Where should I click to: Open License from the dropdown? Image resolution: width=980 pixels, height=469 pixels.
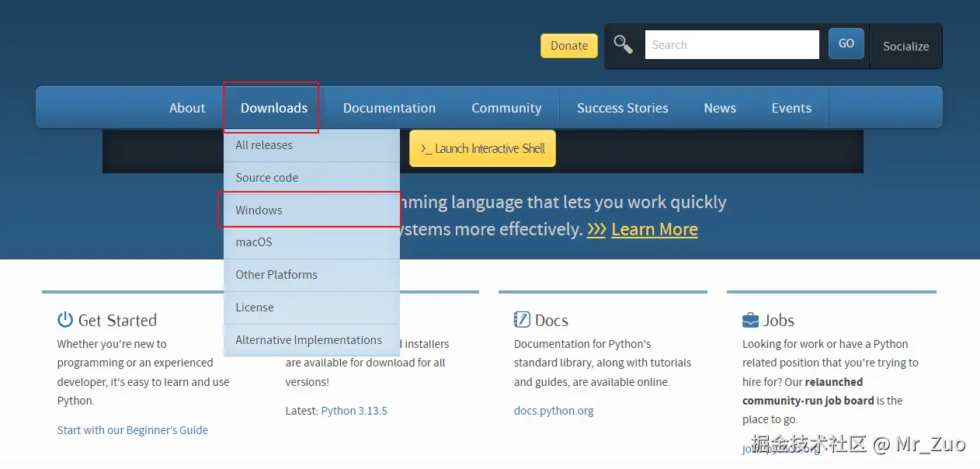pyautogui.click(x=311, y=307)
